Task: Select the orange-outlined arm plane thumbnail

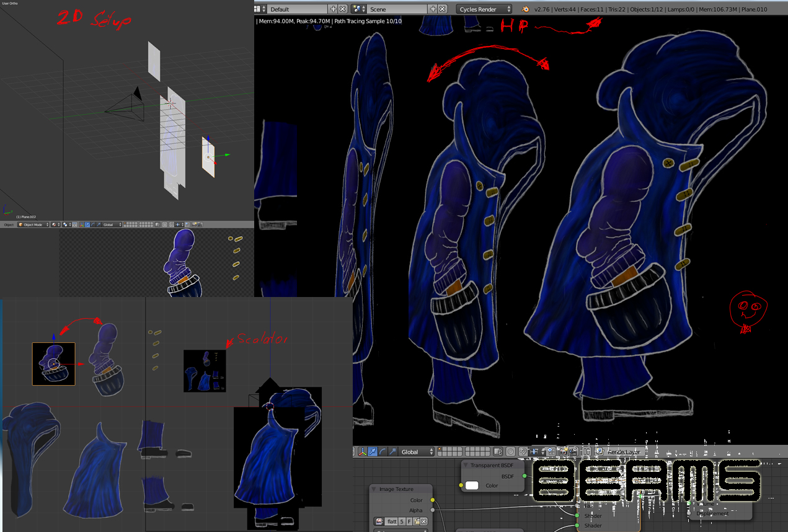Action: click(53, 363)
